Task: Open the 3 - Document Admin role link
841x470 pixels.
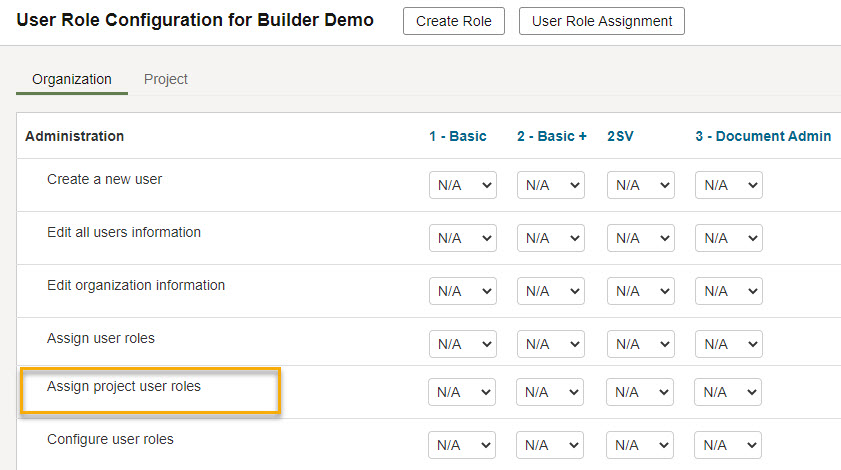Action: pyautogui.click(x=763, y=136)
